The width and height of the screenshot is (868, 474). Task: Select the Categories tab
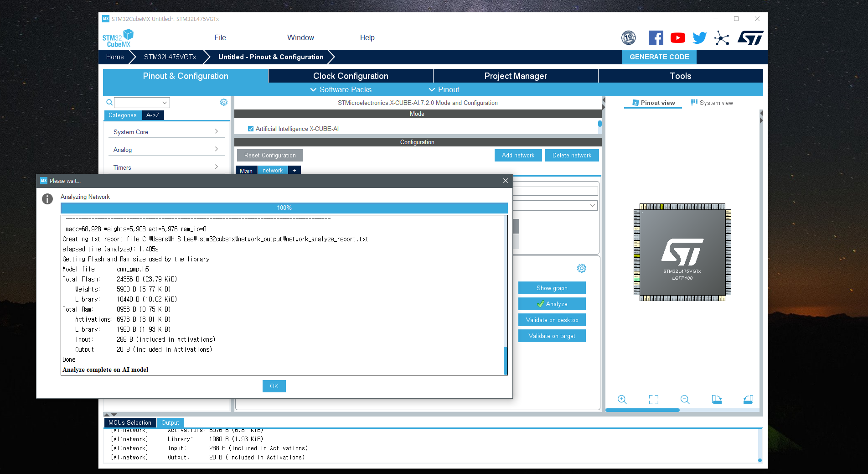point(123,115)
